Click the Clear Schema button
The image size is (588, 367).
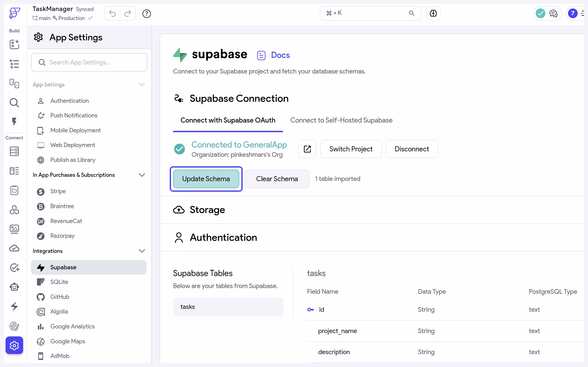point(277,179)
